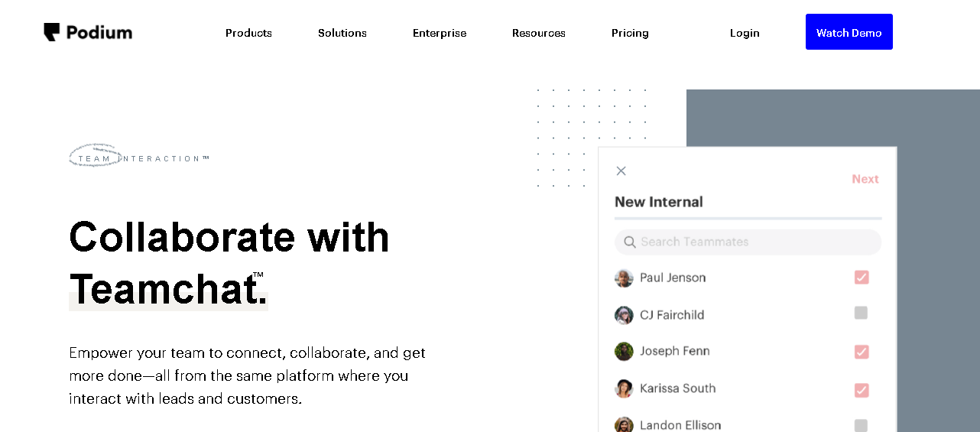Viewport: 980px width, 432px height.
Task: Uncheck the Karissa South checkbox
Action: [x=862, y=390]
